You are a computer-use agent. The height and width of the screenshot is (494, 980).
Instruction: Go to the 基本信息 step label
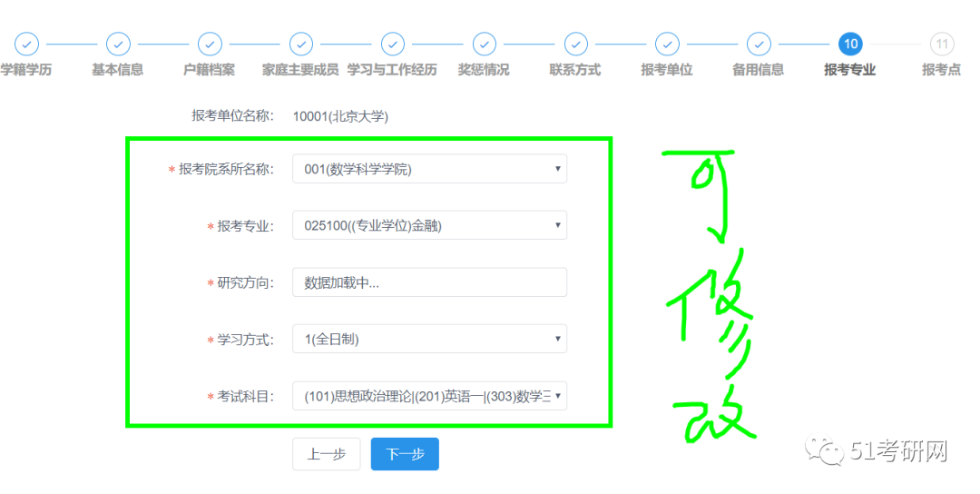117,70
